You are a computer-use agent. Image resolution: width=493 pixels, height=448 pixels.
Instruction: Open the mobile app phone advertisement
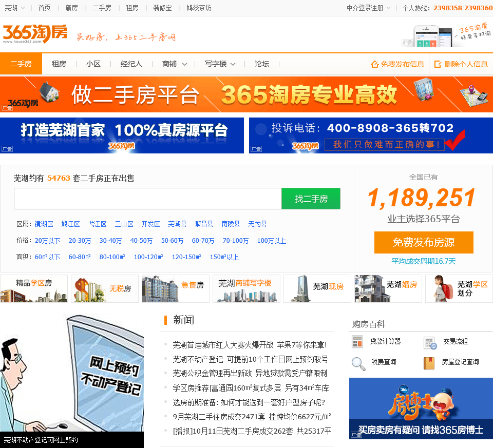pyautogui.click(x=447, y=35)
